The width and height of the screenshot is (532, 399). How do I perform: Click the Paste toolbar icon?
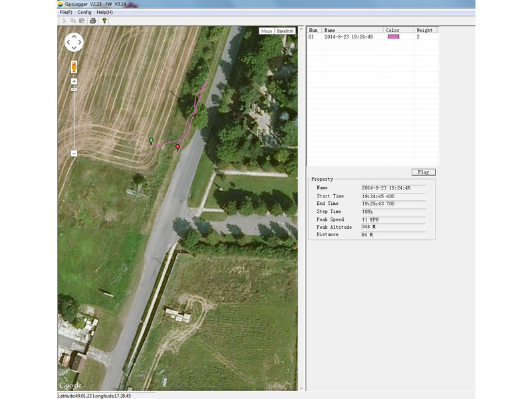click(82, 21)
